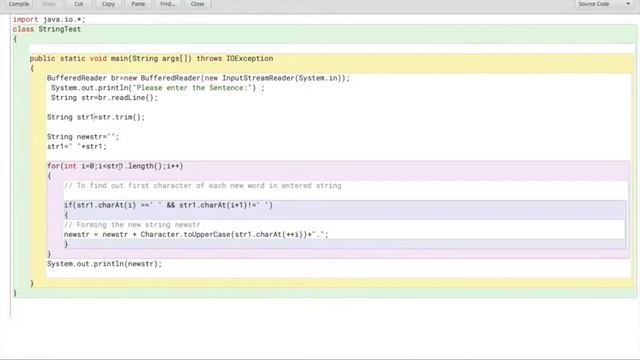Click the 'String newstr="";' line
This screenshot has width=640, height=360.
tap(83, 137)
